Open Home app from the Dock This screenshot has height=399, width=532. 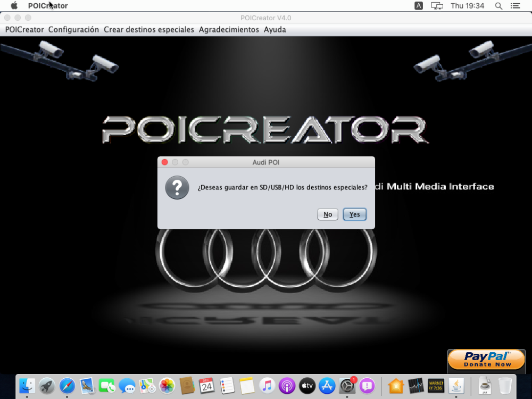[396, 386]
